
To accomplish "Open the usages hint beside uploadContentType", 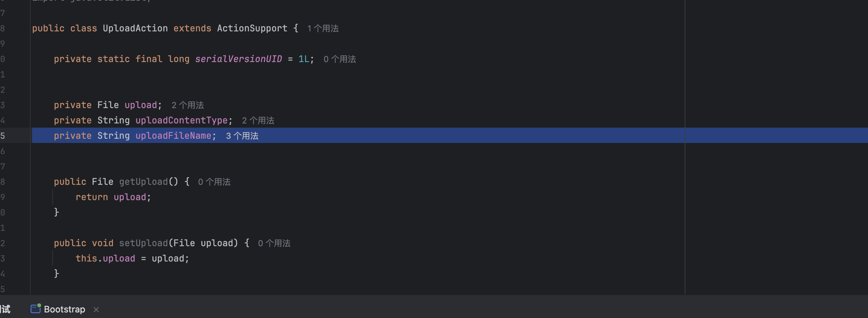I will [258, 121].
